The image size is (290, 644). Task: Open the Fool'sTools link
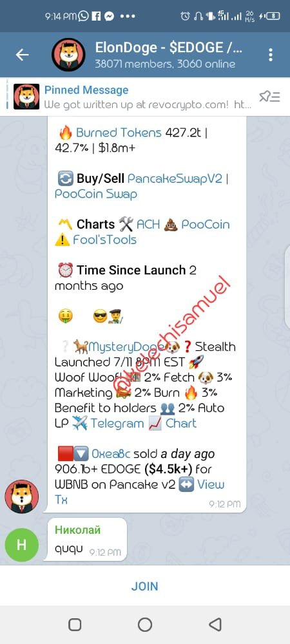(105, 240)
